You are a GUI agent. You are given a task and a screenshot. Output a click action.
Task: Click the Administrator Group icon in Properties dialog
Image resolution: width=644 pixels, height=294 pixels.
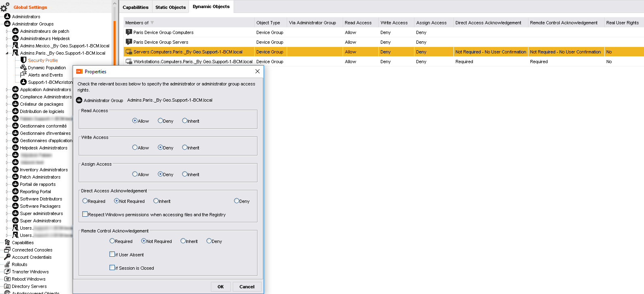click(x=79, y=100)
